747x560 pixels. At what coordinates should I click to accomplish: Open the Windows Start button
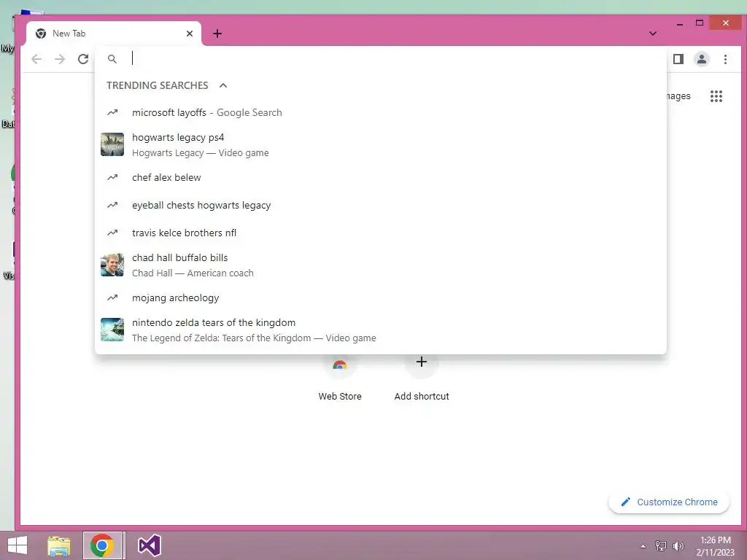[18, 545]
